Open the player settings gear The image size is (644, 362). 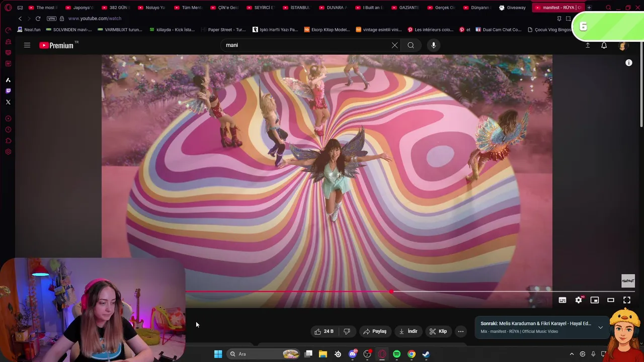(579, 300)
